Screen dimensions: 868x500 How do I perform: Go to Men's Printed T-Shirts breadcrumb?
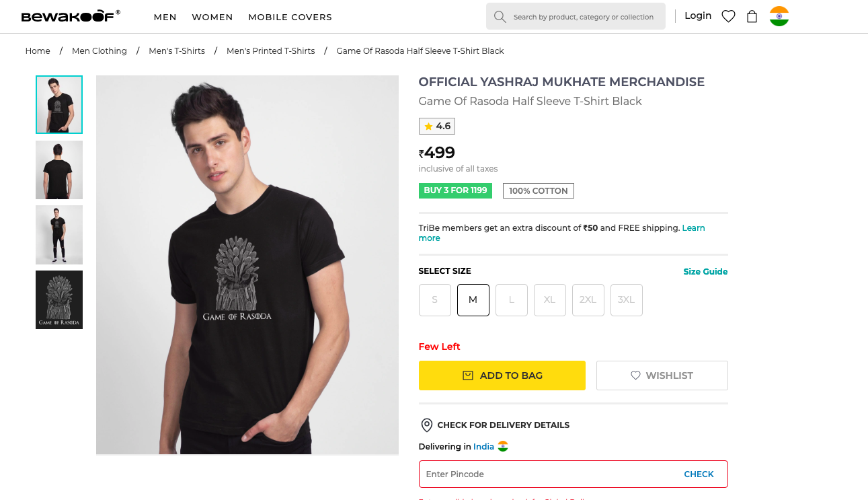coord(270,51)
